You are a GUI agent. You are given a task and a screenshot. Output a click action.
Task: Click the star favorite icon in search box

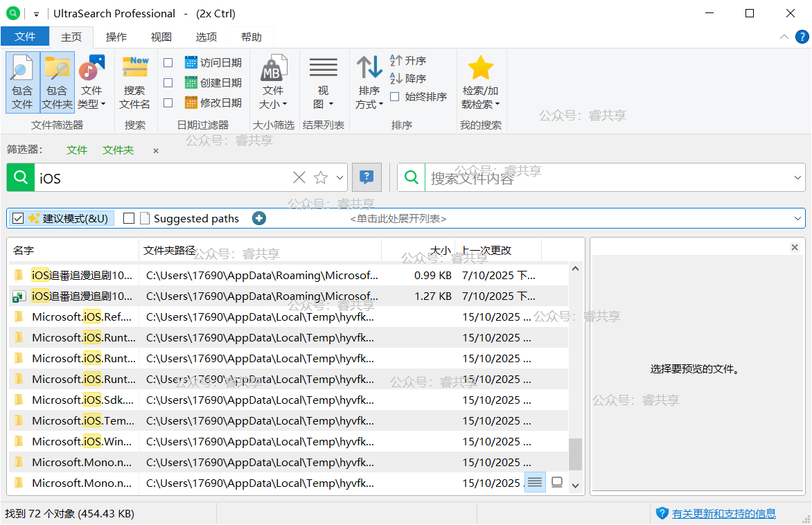(320, 178)
